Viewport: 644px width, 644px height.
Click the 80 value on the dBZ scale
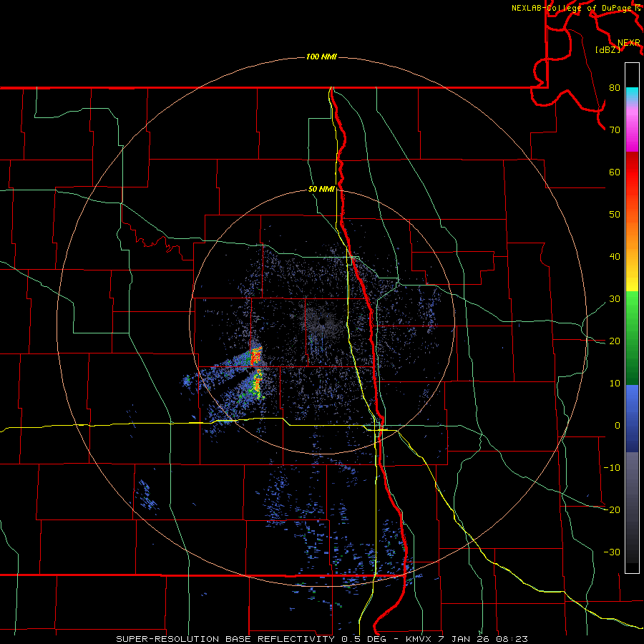click(615, 88)
